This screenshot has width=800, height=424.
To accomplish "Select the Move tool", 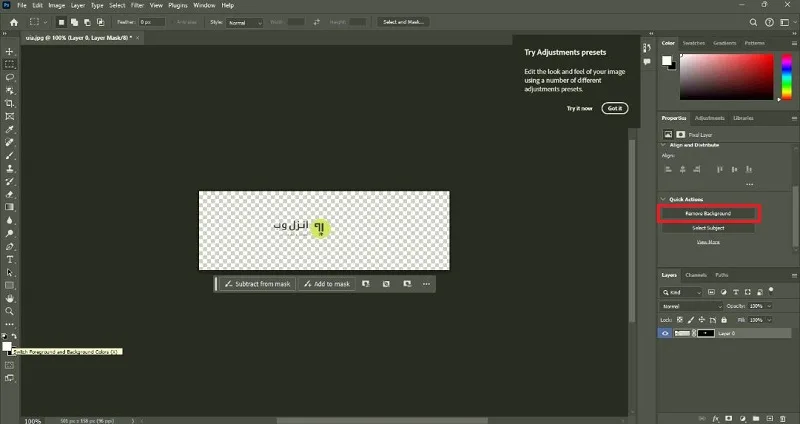I will coord(9,52).
